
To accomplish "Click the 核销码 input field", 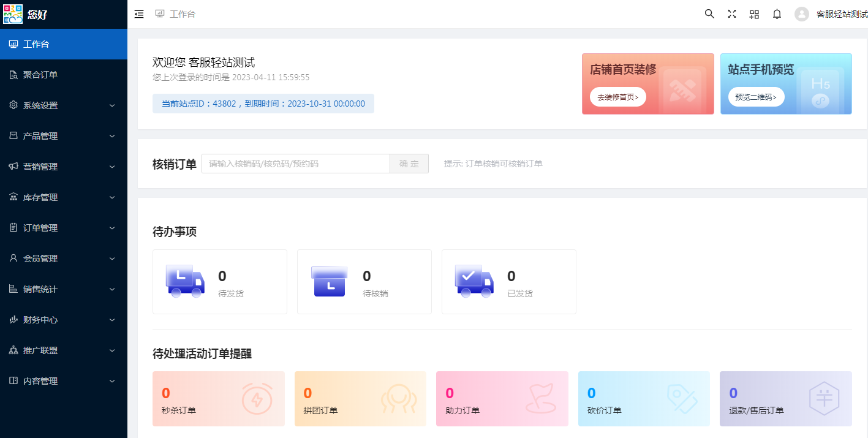I will pyautogui.click(x=295, y=164).
